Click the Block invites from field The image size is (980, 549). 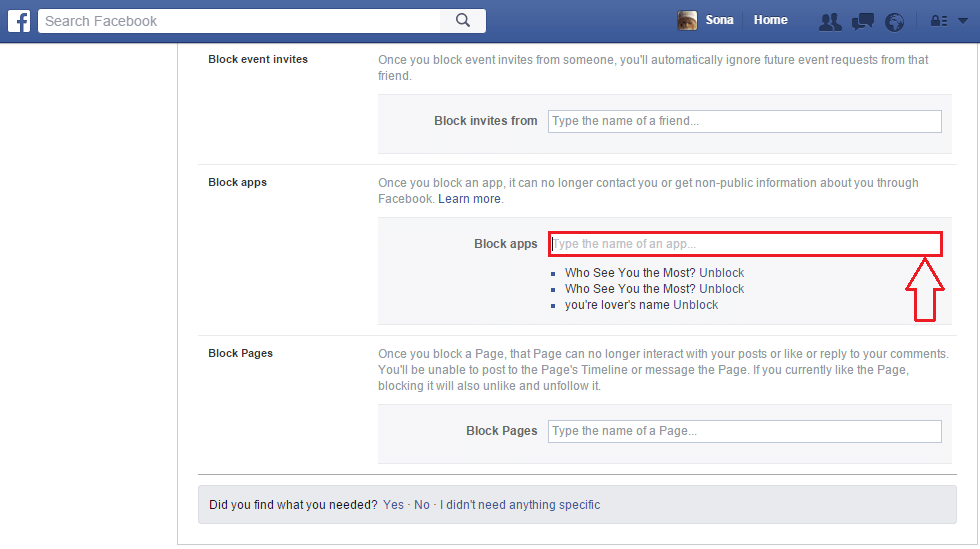744,121
